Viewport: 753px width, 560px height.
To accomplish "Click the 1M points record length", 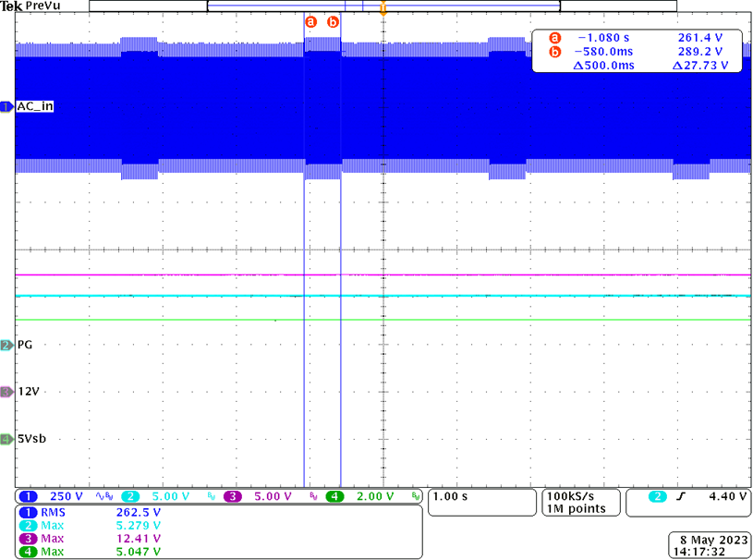I will coord(577,508).
